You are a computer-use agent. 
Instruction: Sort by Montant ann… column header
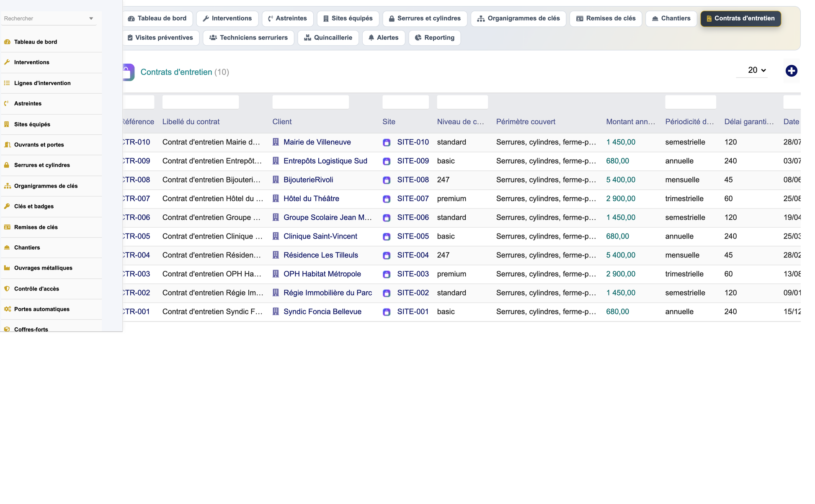(630, 122)
